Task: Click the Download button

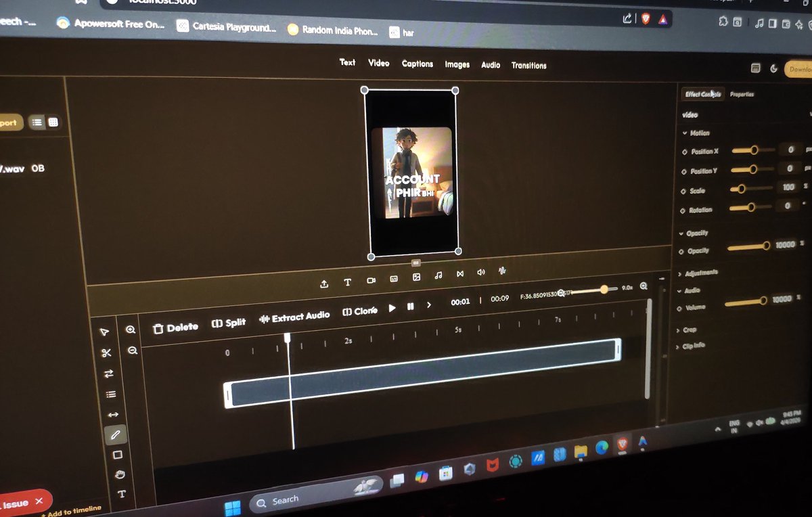Action: (798, 69)
